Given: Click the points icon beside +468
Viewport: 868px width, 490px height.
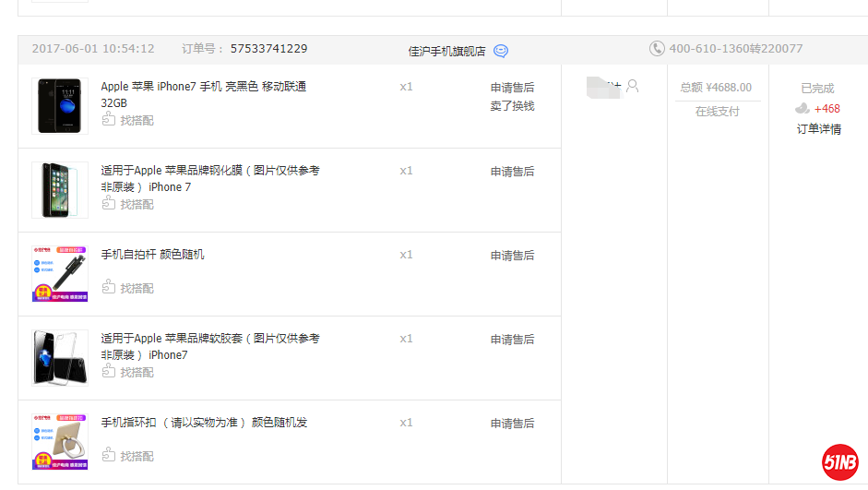Looking at the screenshot, I should pos(803,109).
